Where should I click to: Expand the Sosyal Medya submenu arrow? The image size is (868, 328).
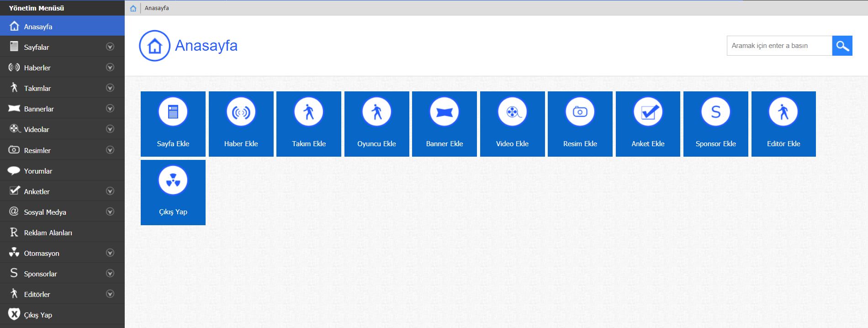pyautogui.click(x=110, y=212)
